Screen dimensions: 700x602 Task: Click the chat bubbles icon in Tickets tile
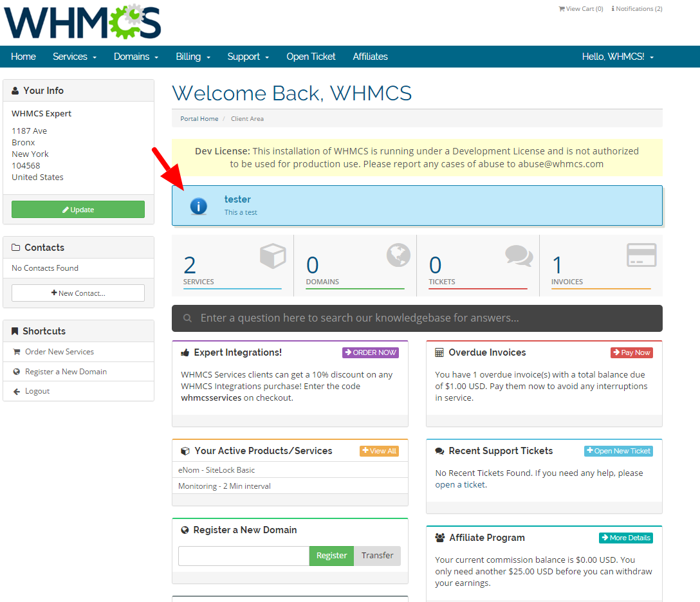(519, 256)
